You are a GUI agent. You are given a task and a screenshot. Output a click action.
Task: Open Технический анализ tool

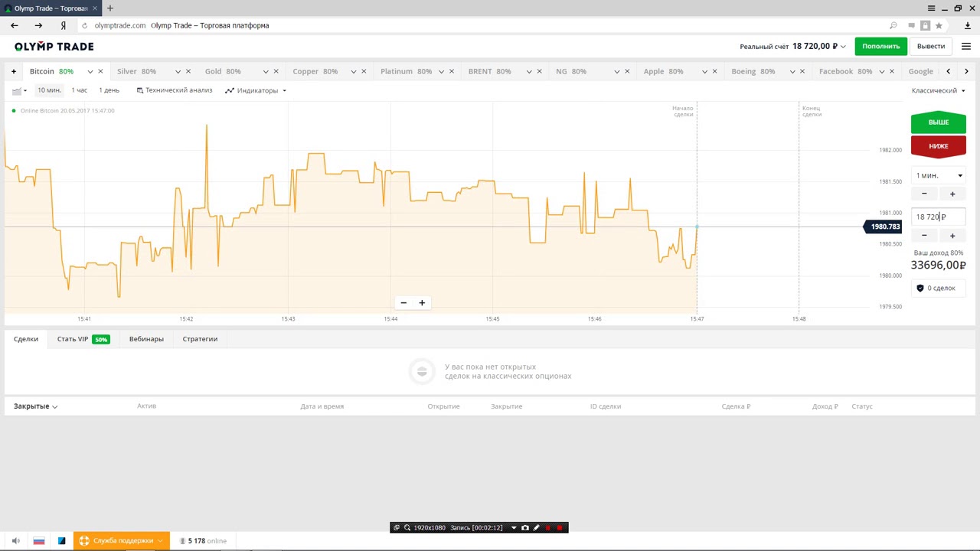(175, 90)
